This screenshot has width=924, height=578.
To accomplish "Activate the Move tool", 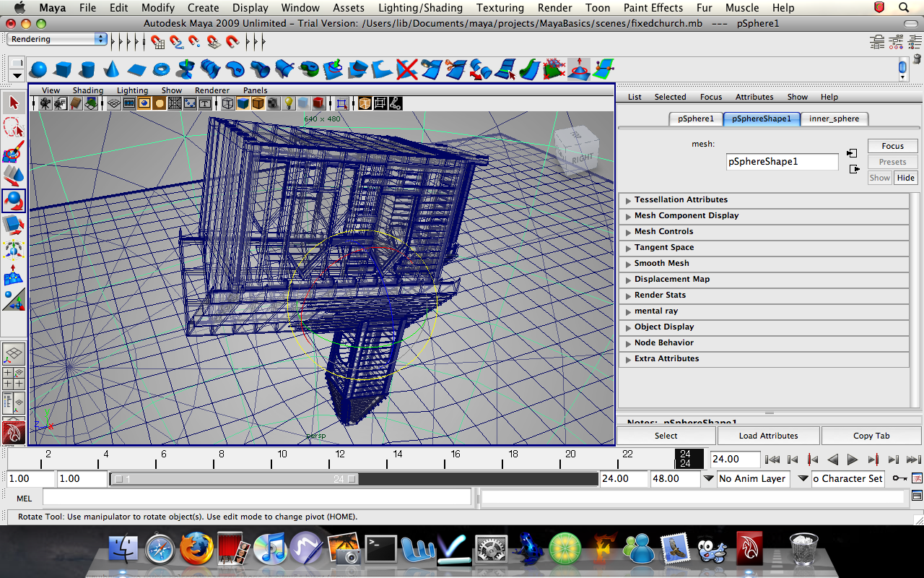I will click(14, 176).
